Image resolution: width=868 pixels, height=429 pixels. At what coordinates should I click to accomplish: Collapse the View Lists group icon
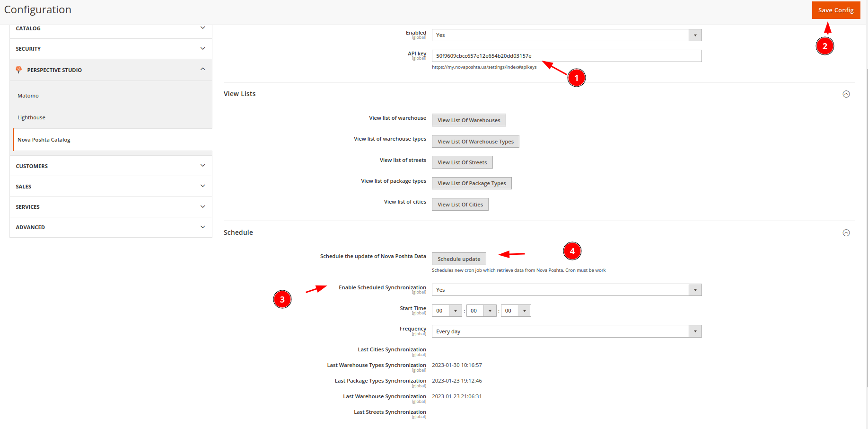(x=846, y=94)
